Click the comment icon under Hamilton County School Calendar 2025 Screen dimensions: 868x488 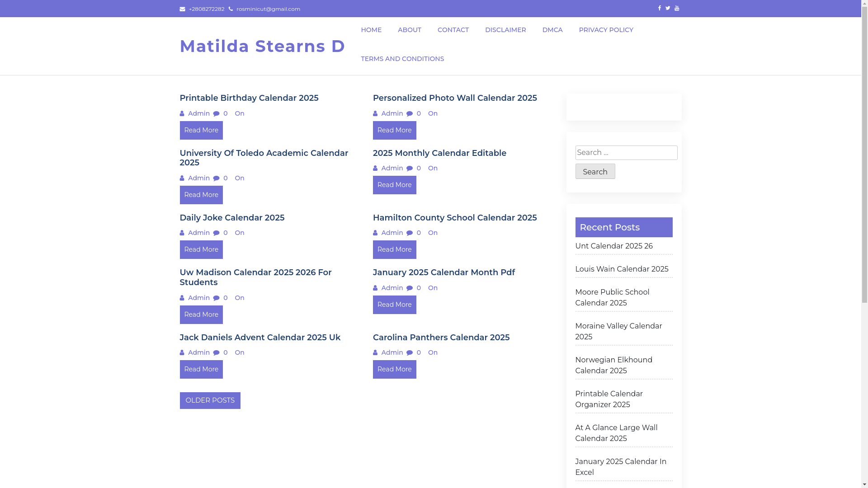coord(410,233)
